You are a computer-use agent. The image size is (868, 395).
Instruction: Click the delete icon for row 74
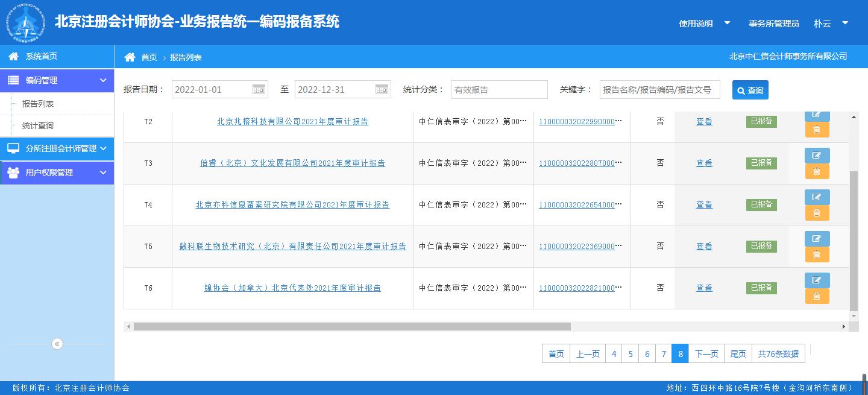pos(817,213)
